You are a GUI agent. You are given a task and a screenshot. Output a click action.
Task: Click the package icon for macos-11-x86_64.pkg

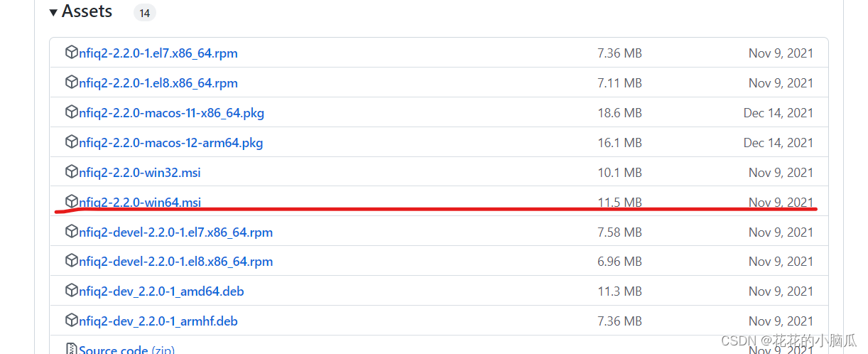[x=71, y=112]
